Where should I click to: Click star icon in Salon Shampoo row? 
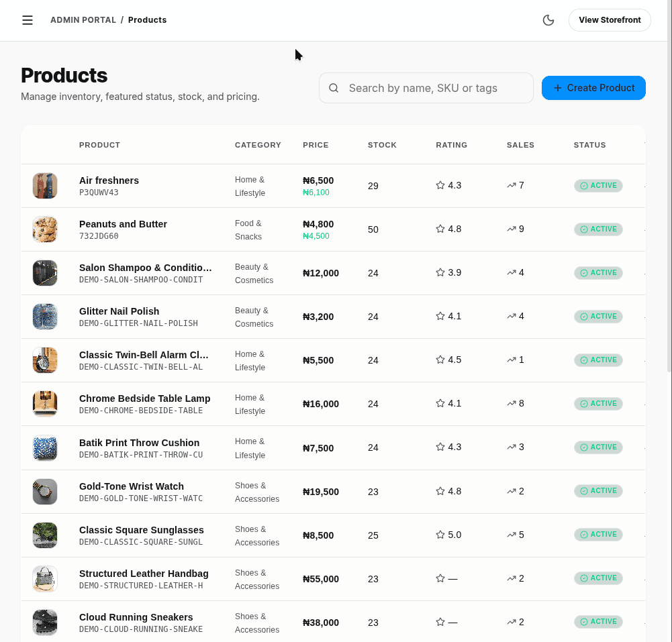440,273
